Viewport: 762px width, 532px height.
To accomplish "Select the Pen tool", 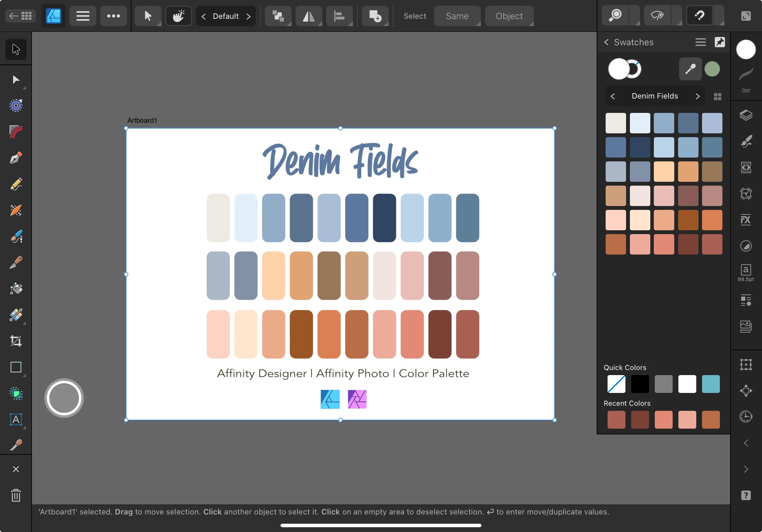I will 16,158.
